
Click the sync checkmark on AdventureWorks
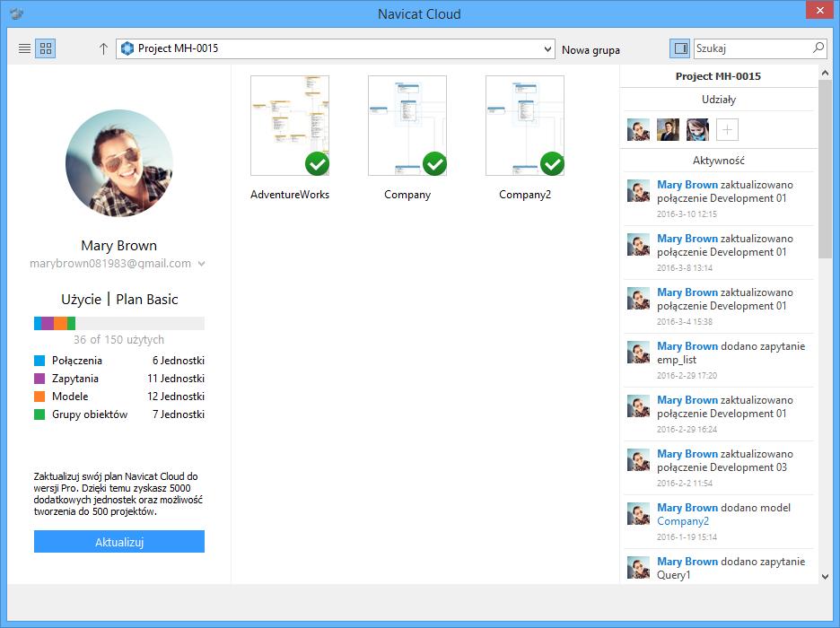pos(317,164)
